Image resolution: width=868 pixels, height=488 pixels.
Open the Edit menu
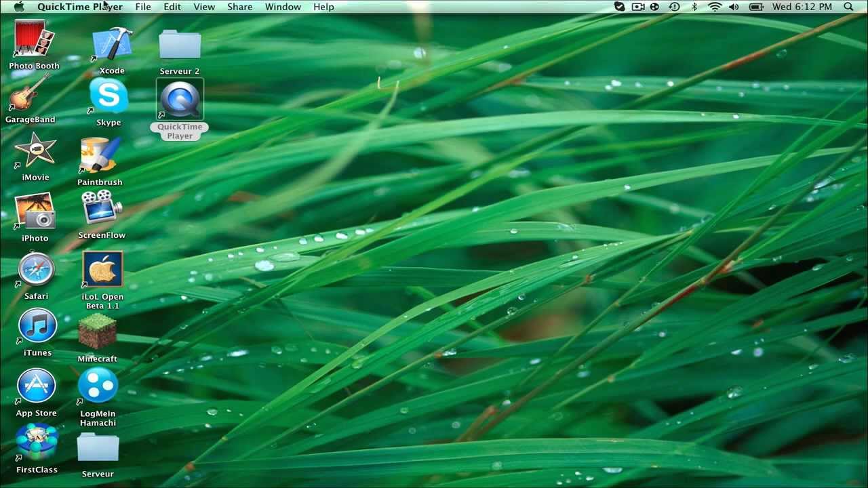(172, 7)
